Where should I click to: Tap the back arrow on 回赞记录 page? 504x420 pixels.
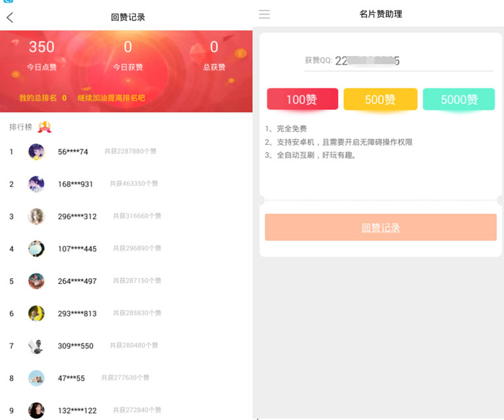pyautogui.click(x=10, y=18)
